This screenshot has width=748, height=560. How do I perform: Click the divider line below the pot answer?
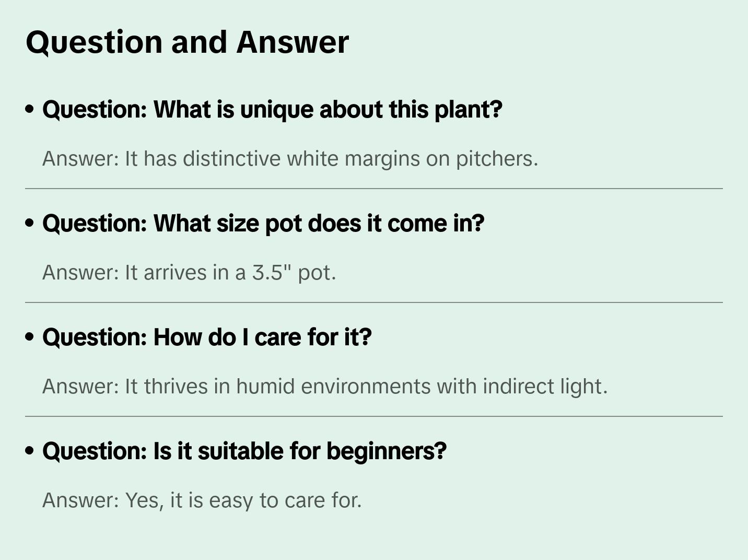point(374,302)
